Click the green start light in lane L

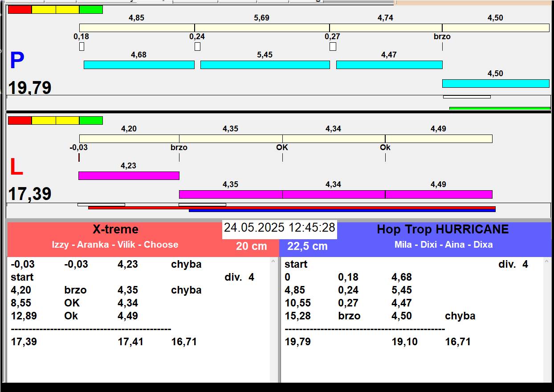click(x=91, y=120)
